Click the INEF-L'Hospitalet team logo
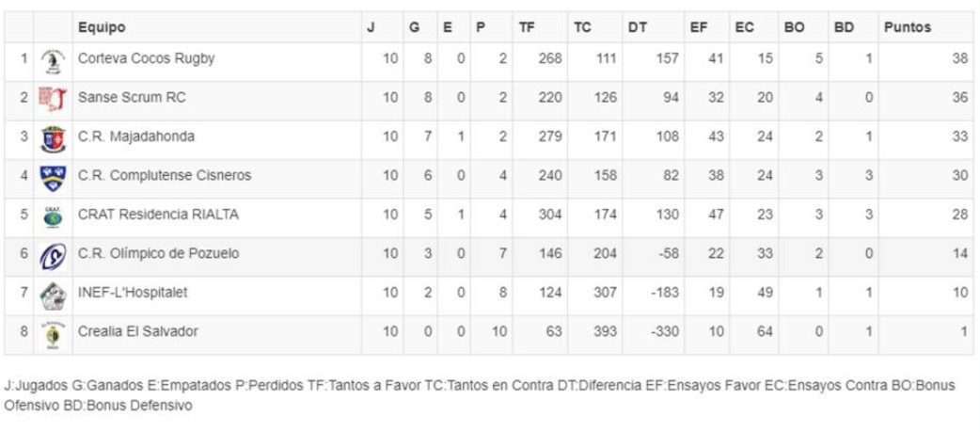 coord(53,296)
